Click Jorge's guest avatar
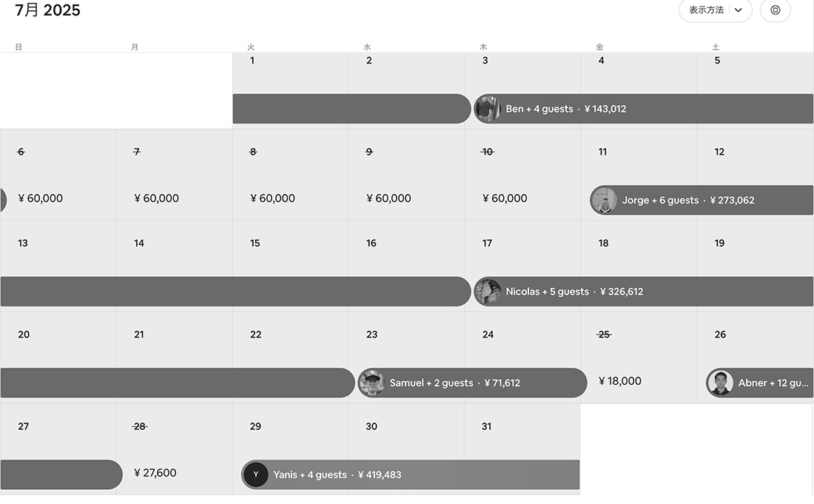The height and width of the screenshot is (504, 814). (604, 200)
